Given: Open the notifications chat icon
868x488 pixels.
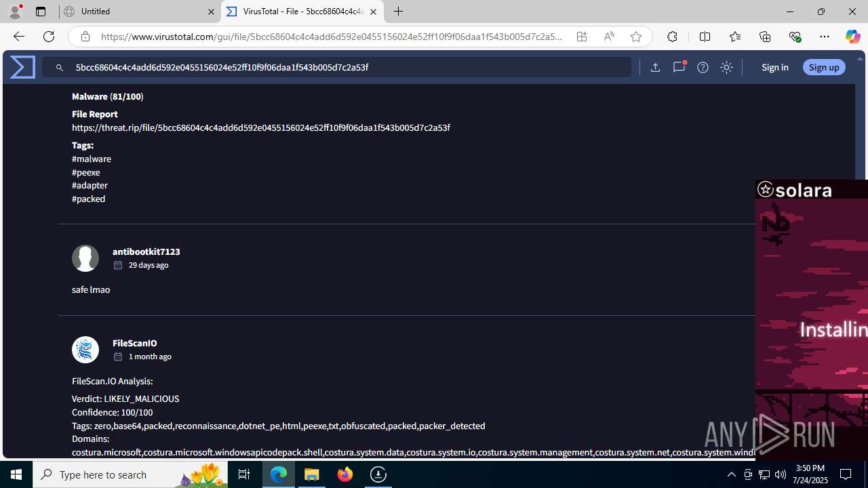Looking at the screenshot, I should [x=679, y=67].
